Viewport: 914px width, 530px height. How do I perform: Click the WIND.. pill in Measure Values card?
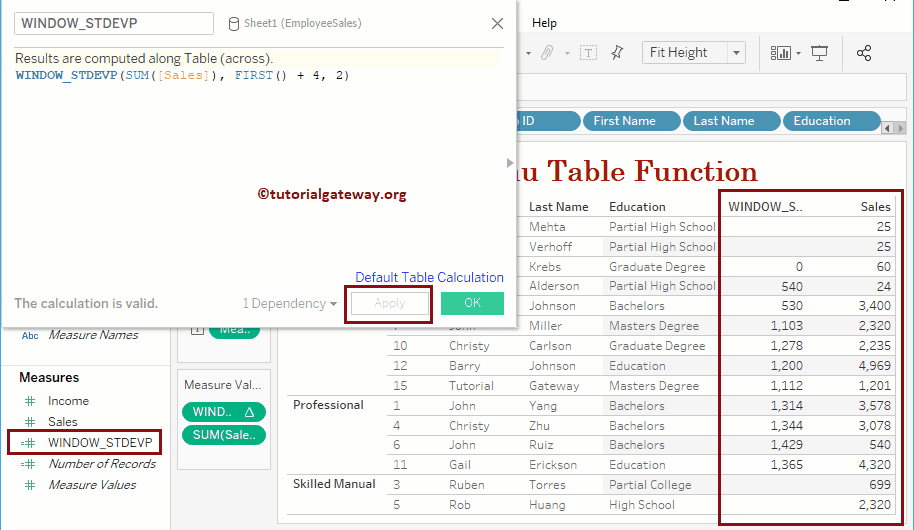tap(224, 412)
